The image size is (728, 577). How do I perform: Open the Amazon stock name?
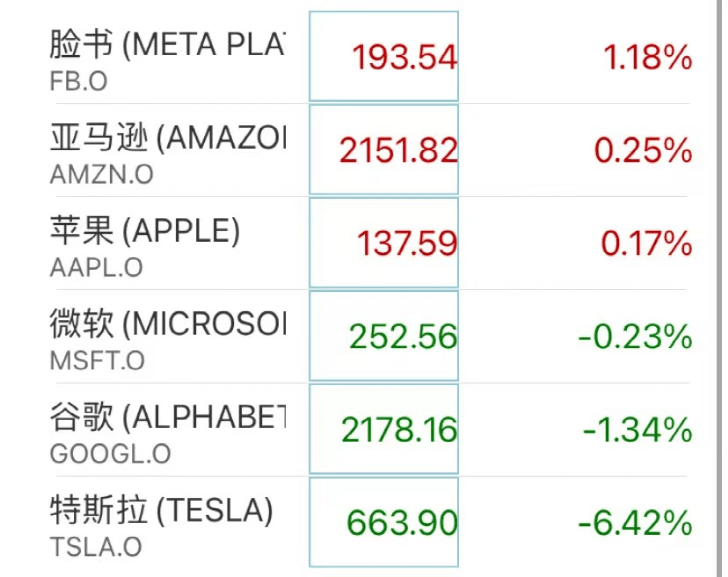168,138
